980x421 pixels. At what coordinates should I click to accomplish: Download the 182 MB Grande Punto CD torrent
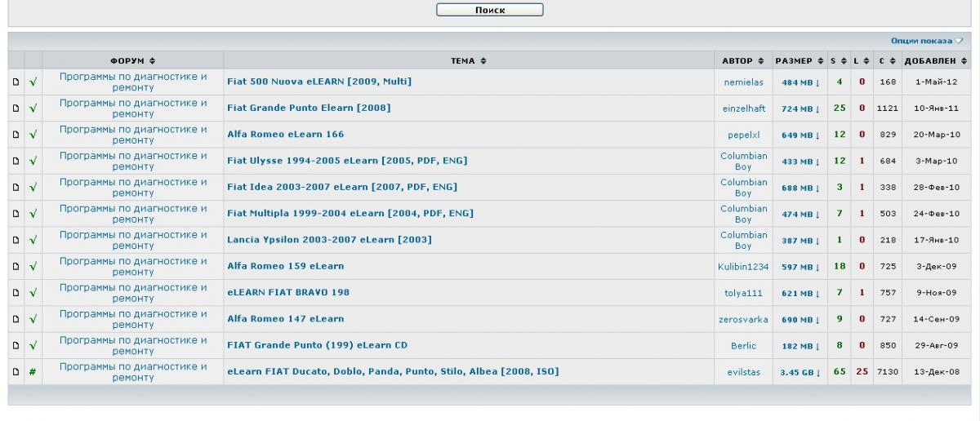(x=800, y=346)
